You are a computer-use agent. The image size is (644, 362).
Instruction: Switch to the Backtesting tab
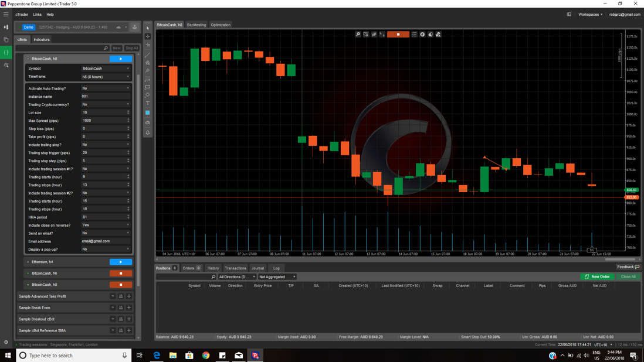pos(196,25)
